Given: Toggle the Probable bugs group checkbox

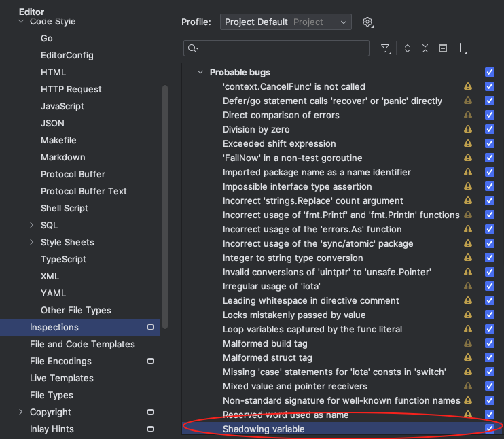Looking at the screenshot, I should point(489,72).
